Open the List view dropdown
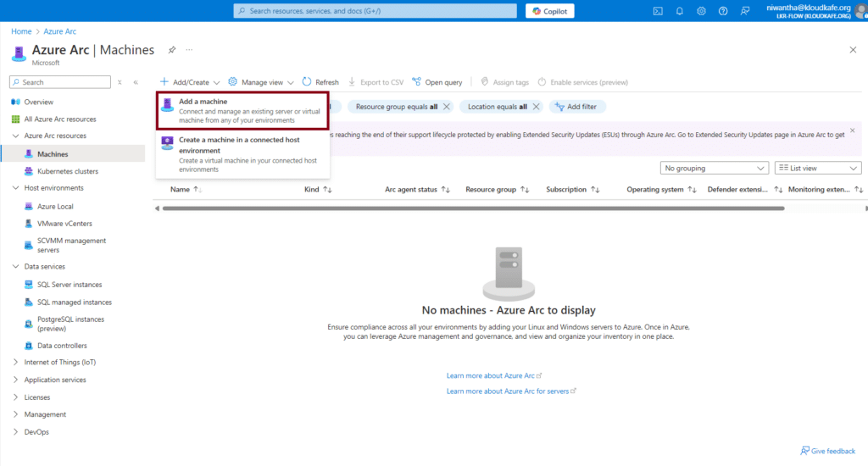Screen dimensions: 868x466 pos(818,169)
